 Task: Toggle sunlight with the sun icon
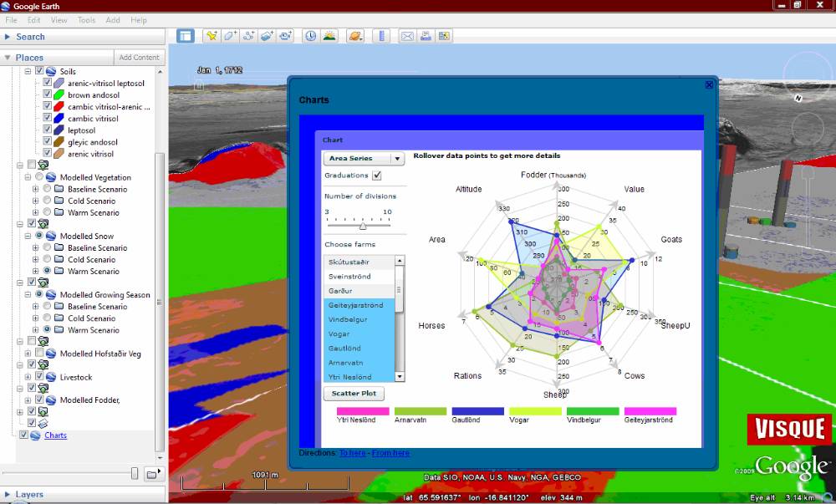click(330, 36)
